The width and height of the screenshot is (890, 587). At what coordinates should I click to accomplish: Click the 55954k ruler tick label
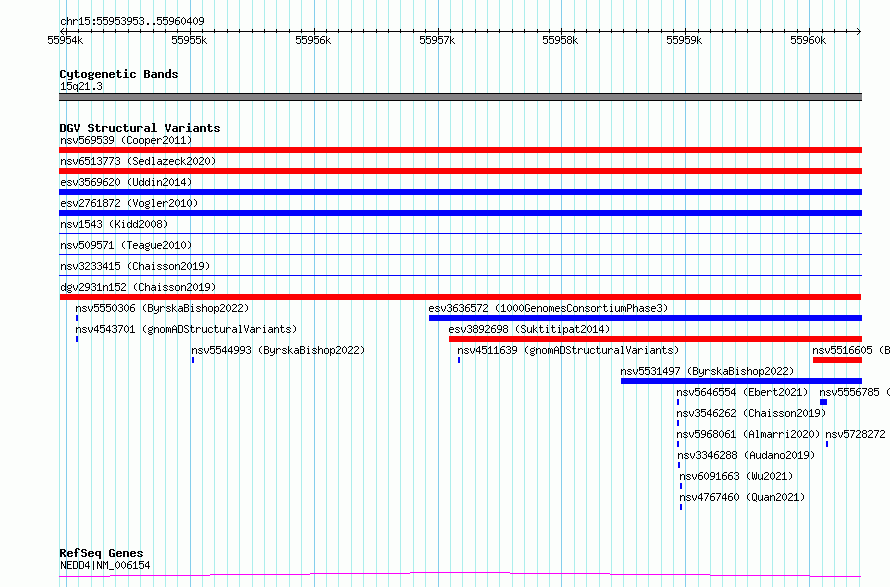[65, 40]
